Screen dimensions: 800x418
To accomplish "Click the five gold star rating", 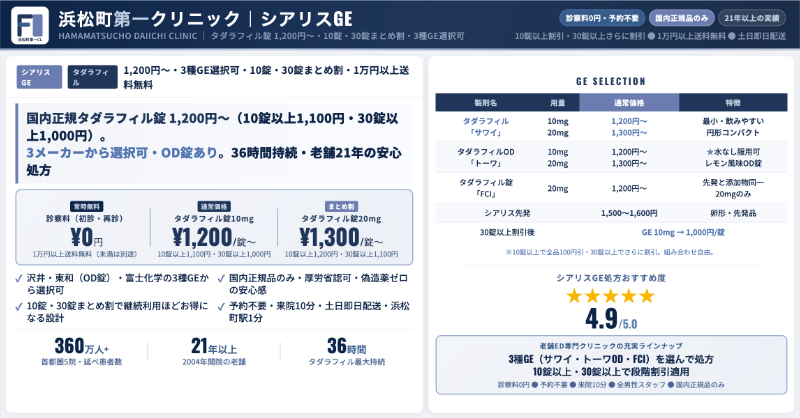I will [x=610, y=296].
